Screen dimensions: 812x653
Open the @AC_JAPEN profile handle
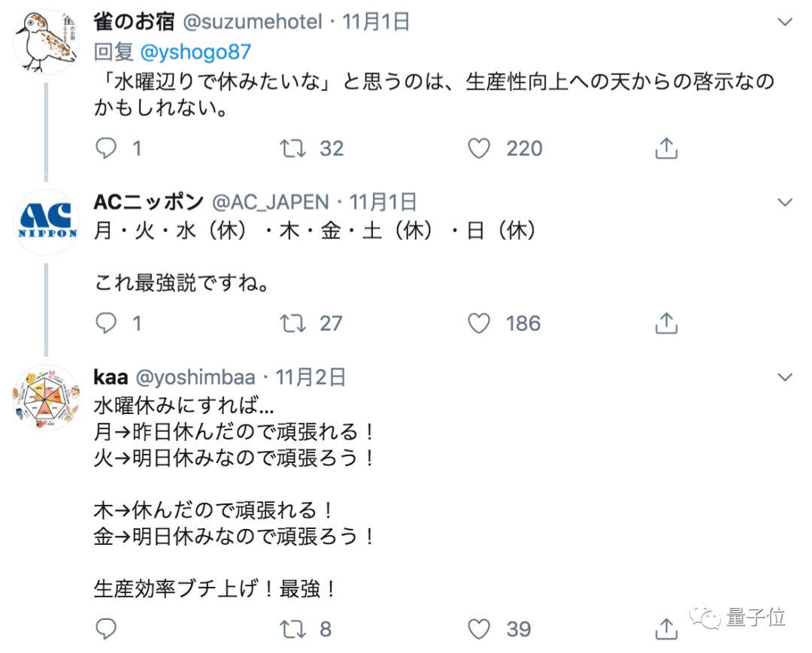point(271,202)
